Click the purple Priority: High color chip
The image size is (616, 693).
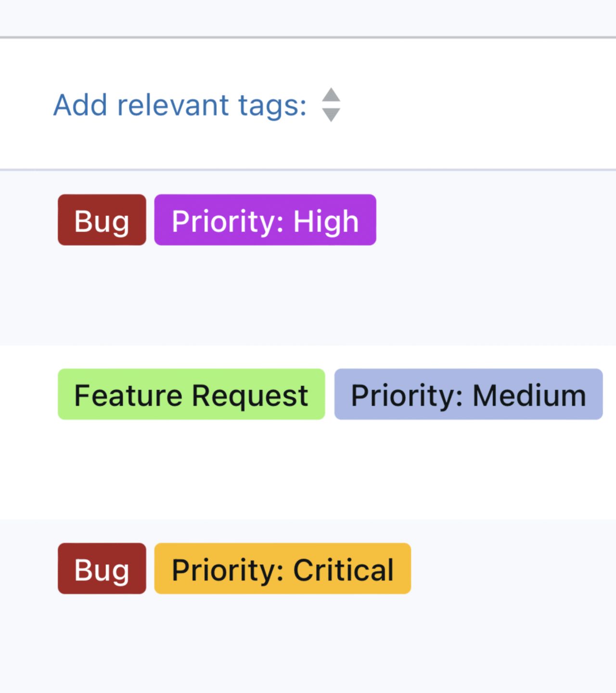pyautogui.click(x=265, y=220)
